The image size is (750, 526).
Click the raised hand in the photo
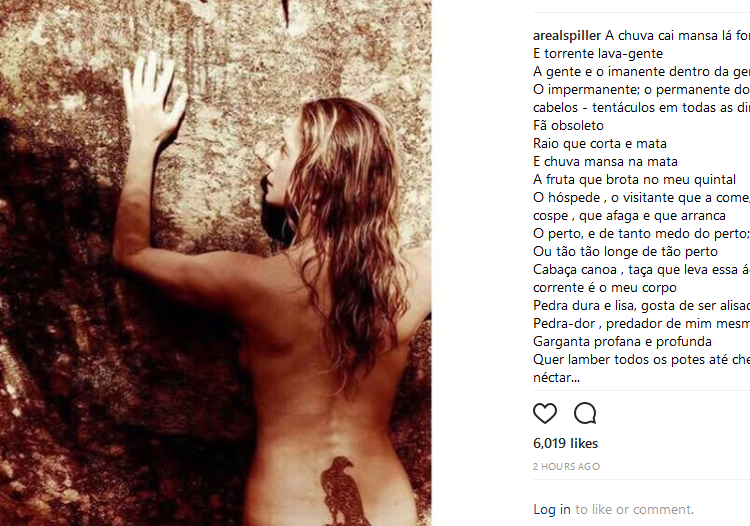click(x=152, y=98)
